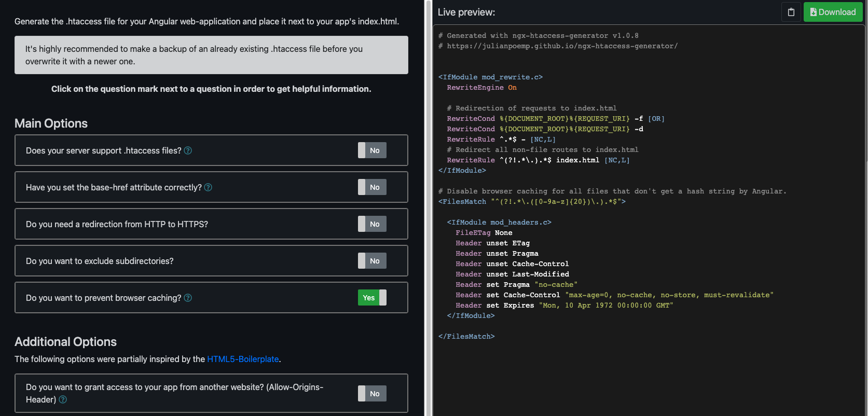
Task: Click the divider between options and live preview
Action: (x=429, y=208)
